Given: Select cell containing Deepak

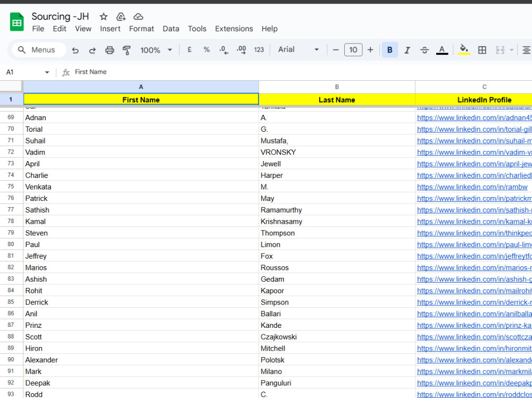Looking at the screenshot, I should point(141,383).
